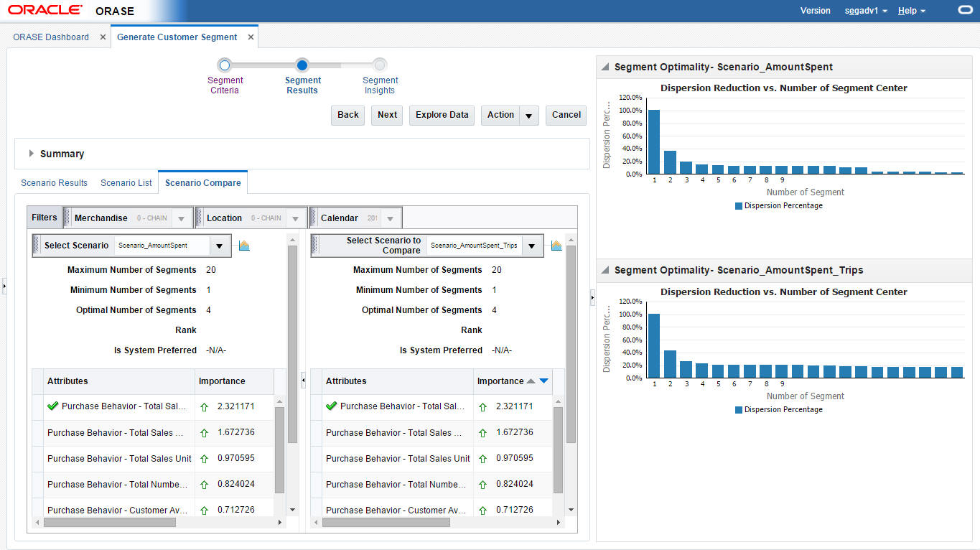Click Dispersion Percentage legend swatch in top chart
980x550 pixels.
click(x=738, y=206)
